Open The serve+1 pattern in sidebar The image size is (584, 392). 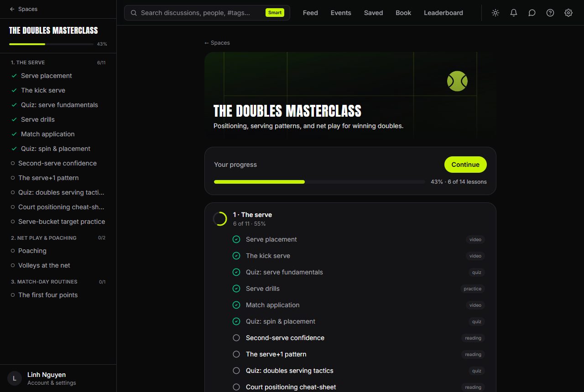pyautogui.click(x=58, y=178)
